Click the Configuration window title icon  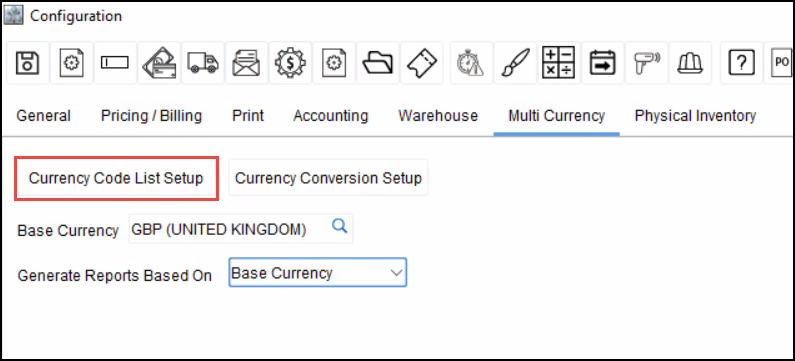(14, 15)
